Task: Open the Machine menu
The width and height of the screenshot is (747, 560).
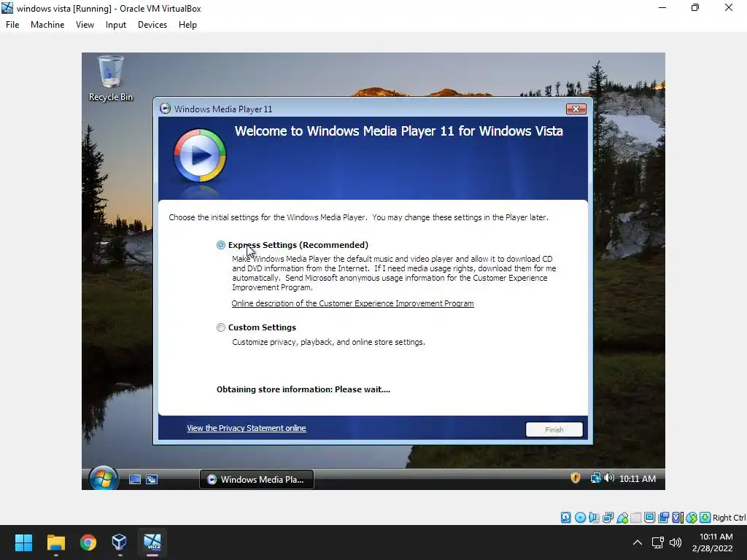Action: (47, 25)
